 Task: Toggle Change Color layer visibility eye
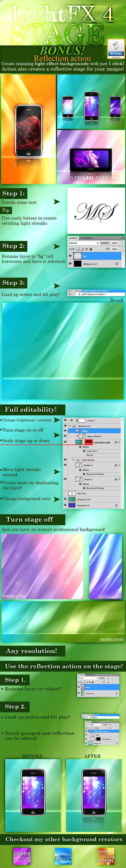65,499
